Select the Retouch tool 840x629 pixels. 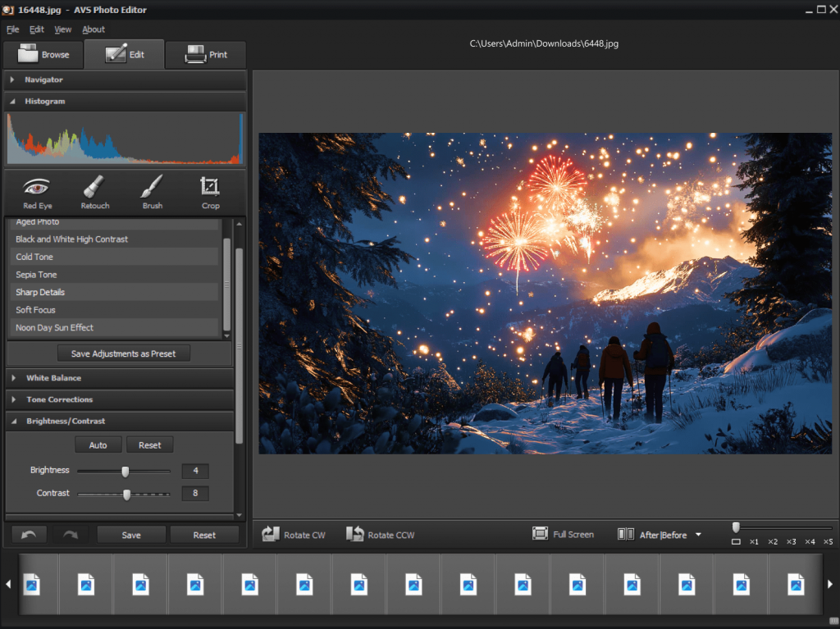(94, 192)
